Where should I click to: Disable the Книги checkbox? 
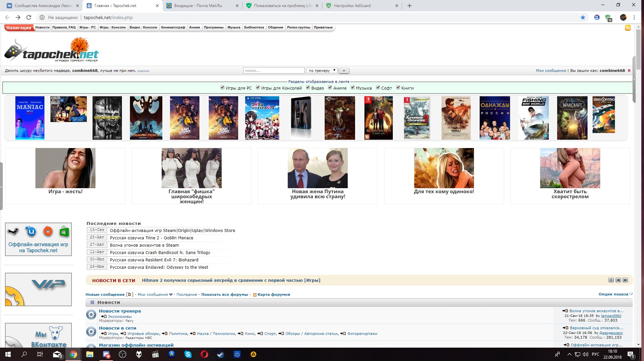398,88
